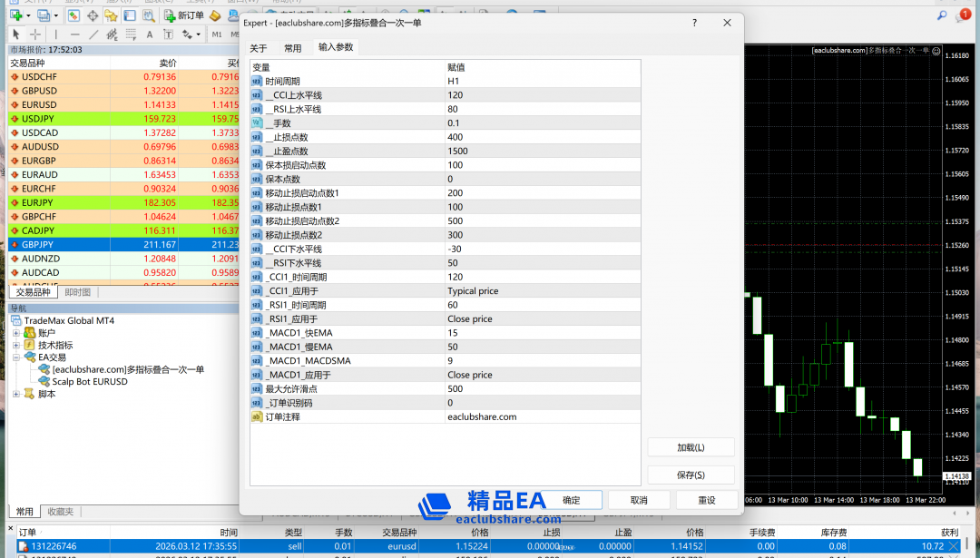980x558 pixels.
Task: Select the crosshair cursor tool
Action: click(34, 34)
